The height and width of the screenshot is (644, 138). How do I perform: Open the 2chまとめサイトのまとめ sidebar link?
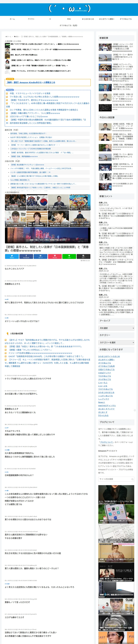pyautogui.click(x=109, y=356)
